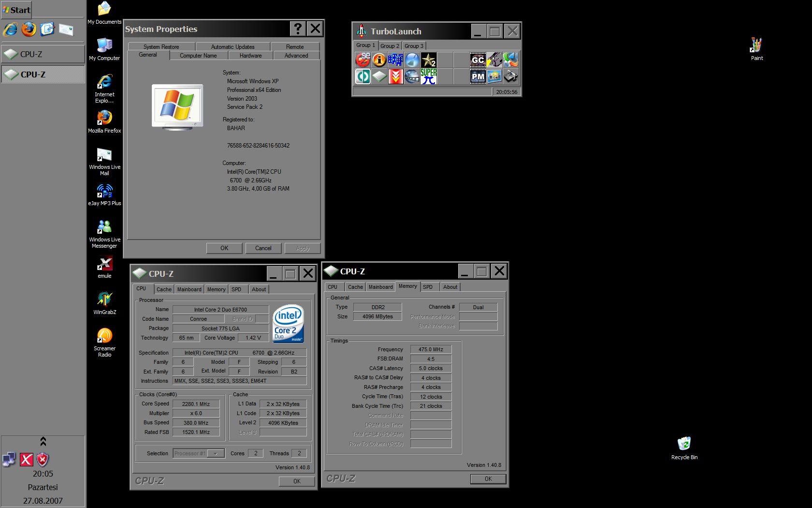Viewport: 812px width, 508px height.
Task: Open the System Restore tab in System Properties
Action: coord(161,47)
